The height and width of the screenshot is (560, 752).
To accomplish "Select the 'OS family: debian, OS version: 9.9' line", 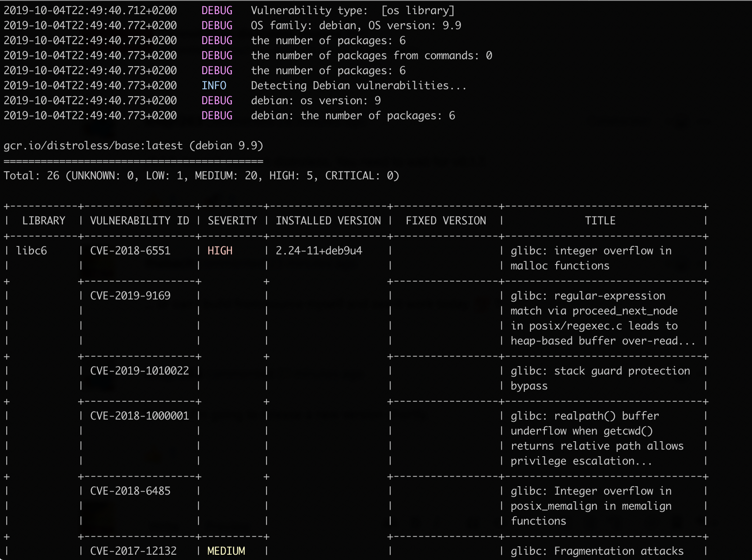I will point(356,26).
